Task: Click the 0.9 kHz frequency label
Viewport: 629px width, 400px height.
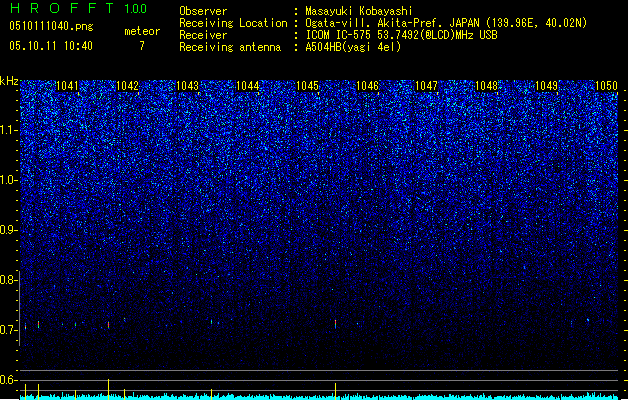Action: click(x=8, y=230)
